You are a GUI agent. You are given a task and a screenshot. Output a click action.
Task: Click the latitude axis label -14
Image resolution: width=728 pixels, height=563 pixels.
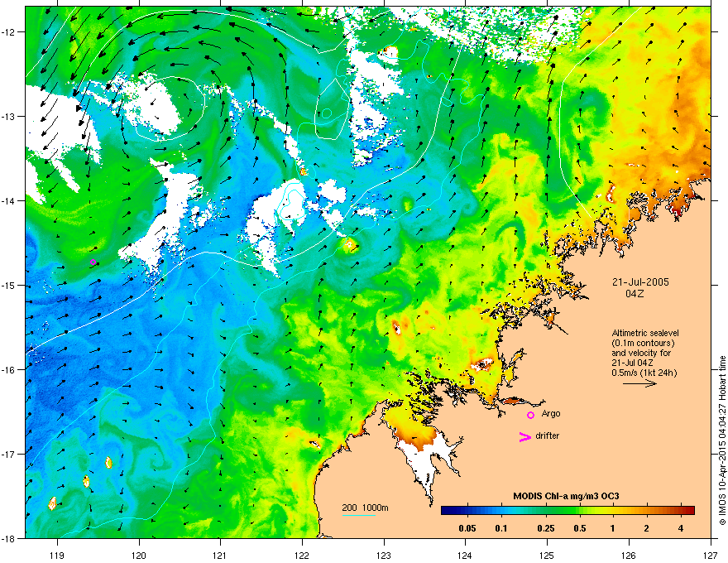(x=9, y=200)
